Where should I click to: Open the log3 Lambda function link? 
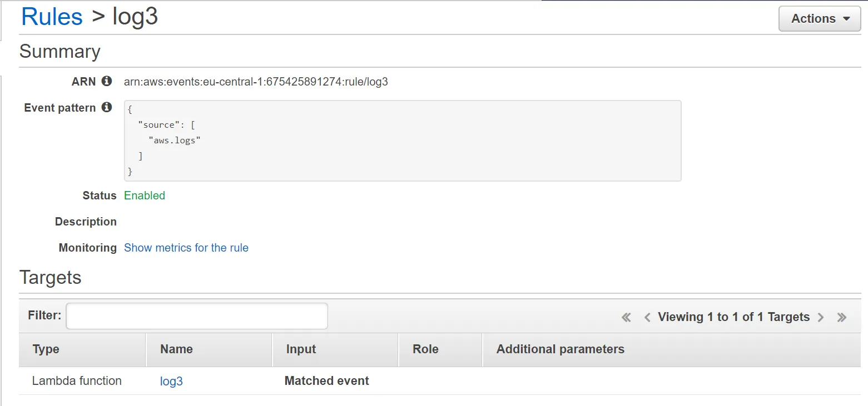[x=171, y=382]
